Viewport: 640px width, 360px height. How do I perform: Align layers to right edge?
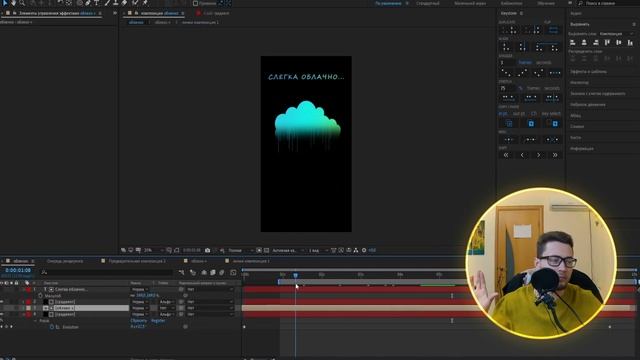point(596,42)
